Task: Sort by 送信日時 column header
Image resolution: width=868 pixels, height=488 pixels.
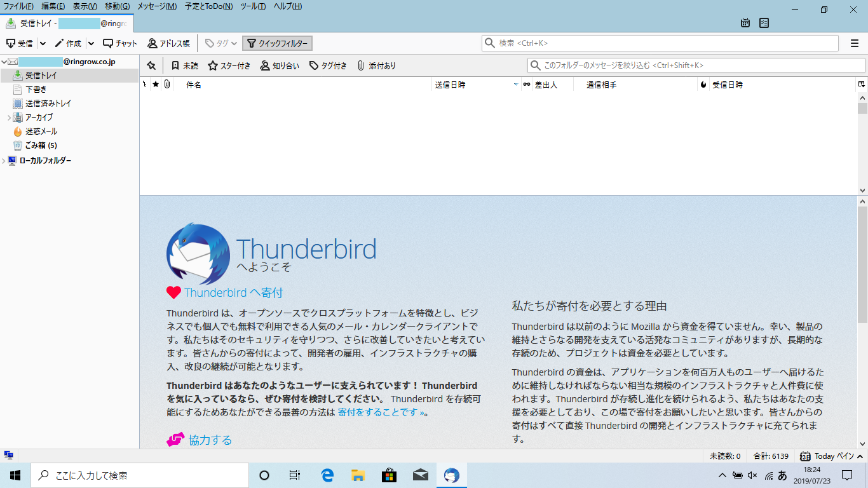Action: 475,85
